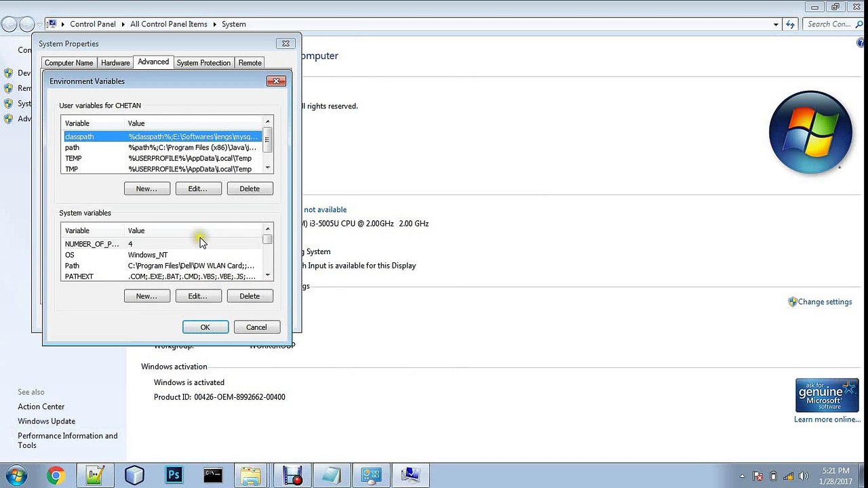Select the System Properties monitor taskbar icon
868x488 pixels.
click(x=410, y=476)
